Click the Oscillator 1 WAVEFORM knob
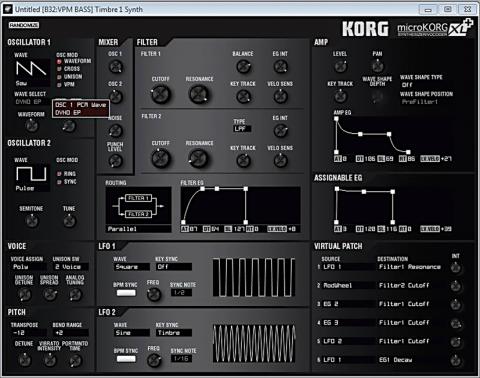The image size is (480, 378). (x=32, y=126)
